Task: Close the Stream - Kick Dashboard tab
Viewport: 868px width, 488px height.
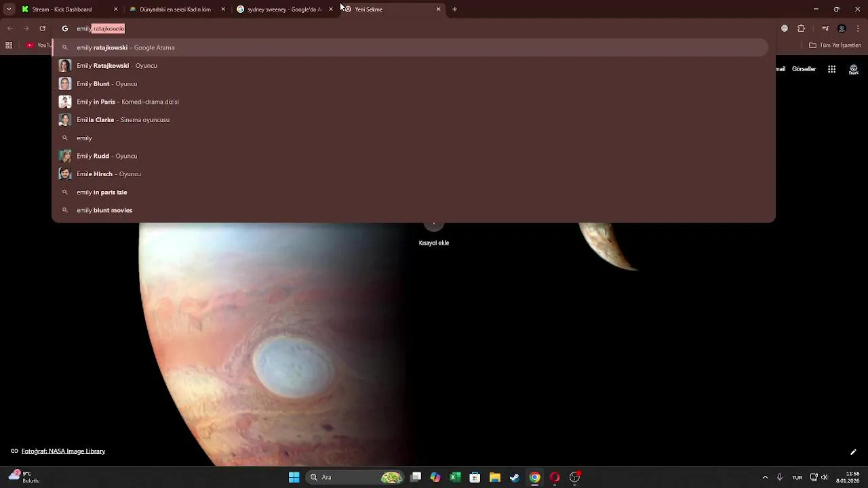Action: [x=115, y=9]
